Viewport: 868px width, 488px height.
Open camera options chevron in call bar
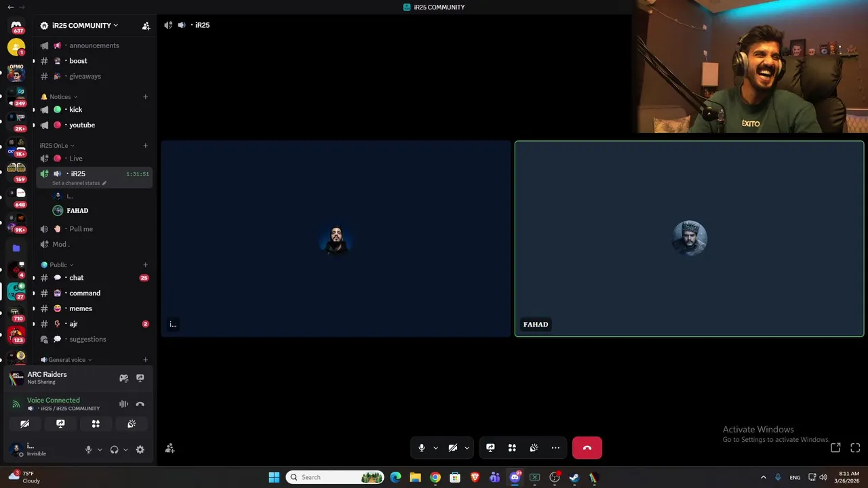(467, 448)
